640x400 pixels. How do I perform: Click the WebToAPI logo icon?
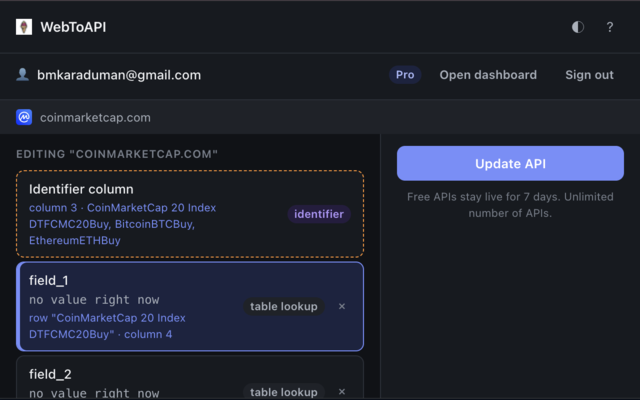click(x=24, y=27)
